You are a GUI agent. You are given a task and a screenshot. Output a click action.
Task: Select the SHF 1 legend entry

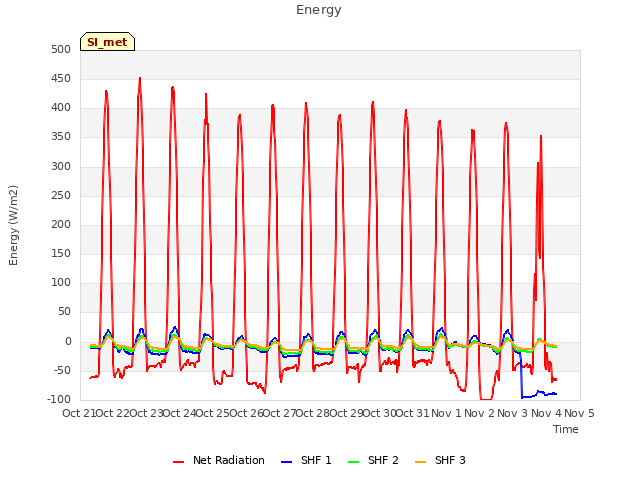click(307, 460)
